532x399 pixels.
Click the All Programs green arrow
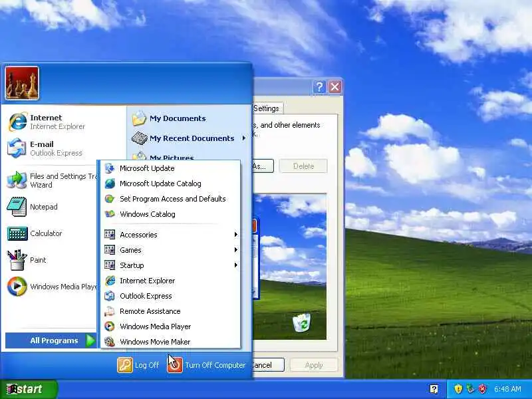coord(90,340)
